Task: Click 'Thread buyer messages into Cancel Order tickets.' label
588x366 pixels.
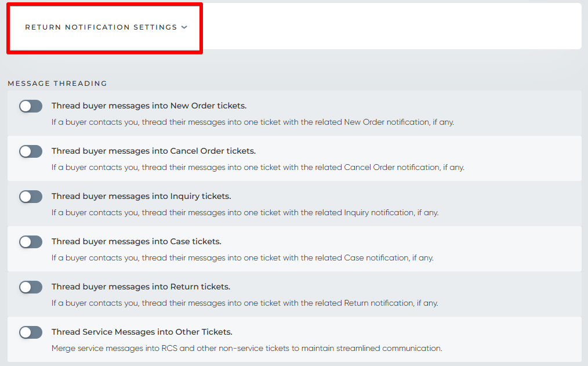Action: pyautogui.click(x=153, y=151)
